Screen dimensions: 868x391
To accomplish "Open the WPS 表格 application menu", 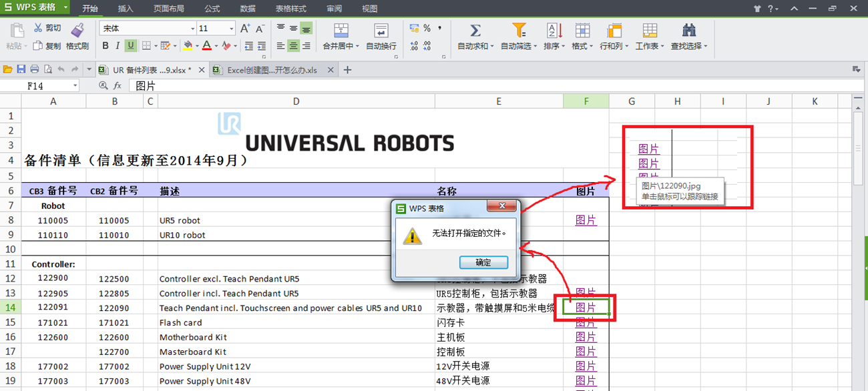I will click(x=35, y=8).
